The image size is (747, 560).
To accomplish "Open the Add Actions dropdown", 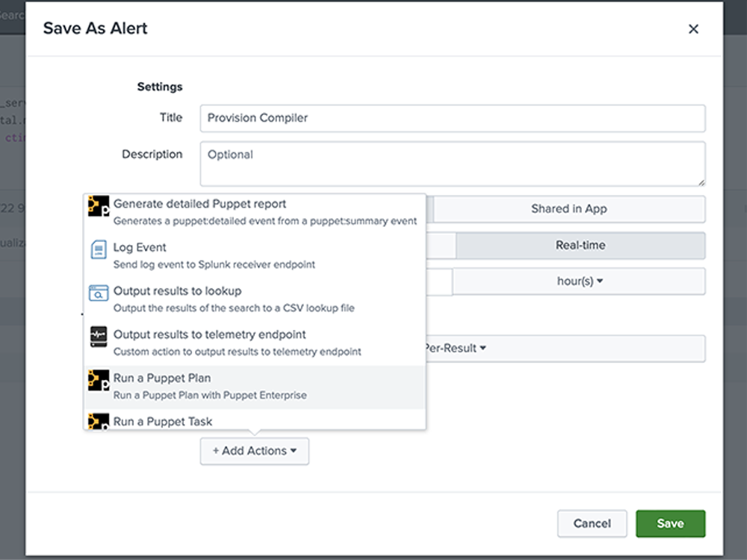I will pyautogui.click(x=255, y=451).
